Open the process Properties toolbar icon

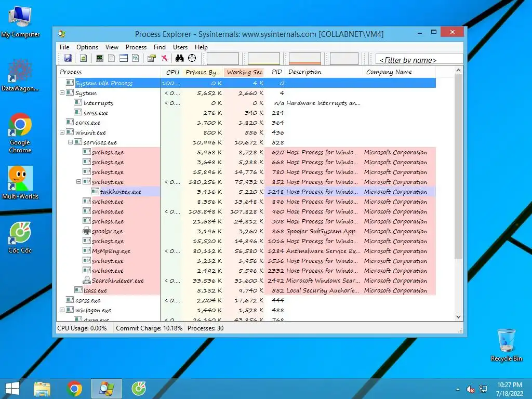(x=152, y=58)
